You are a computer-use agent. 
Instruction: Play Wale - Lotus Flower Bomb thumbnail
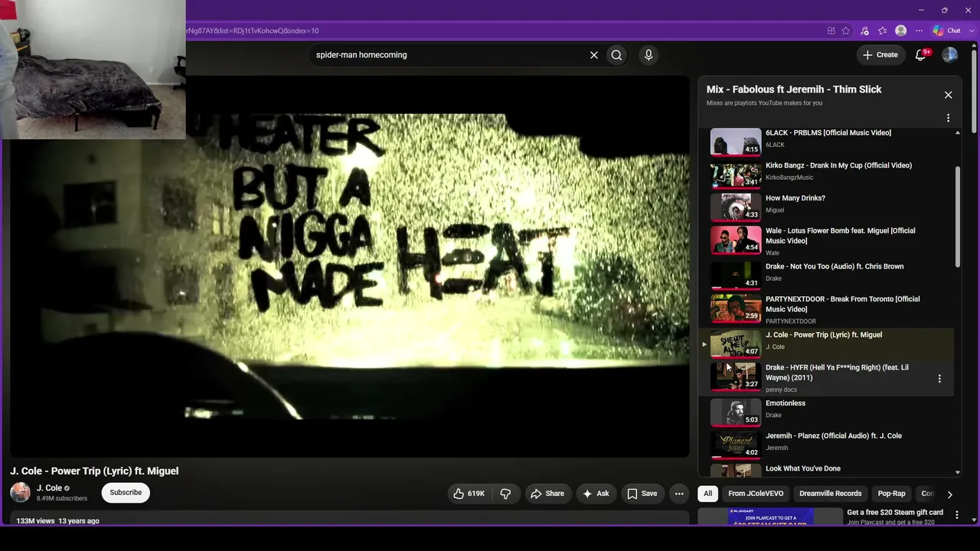[x=736, y=240]
